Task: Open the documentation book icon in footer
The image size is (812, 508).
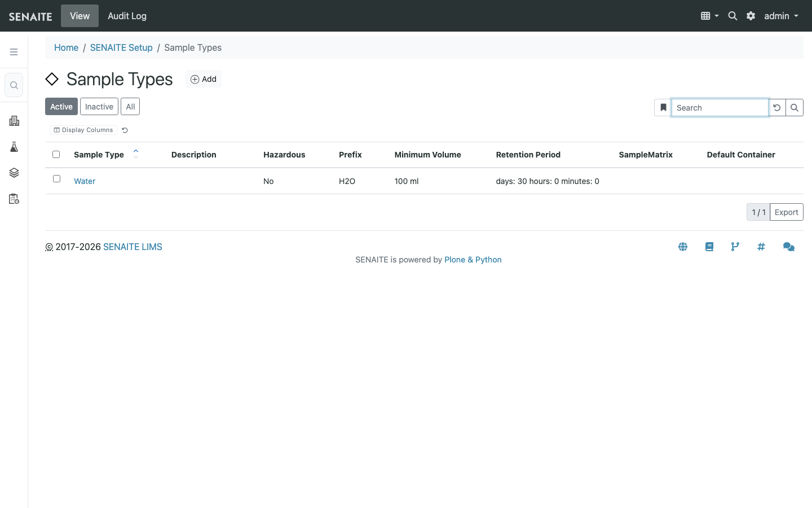Action: coord(709,247)
